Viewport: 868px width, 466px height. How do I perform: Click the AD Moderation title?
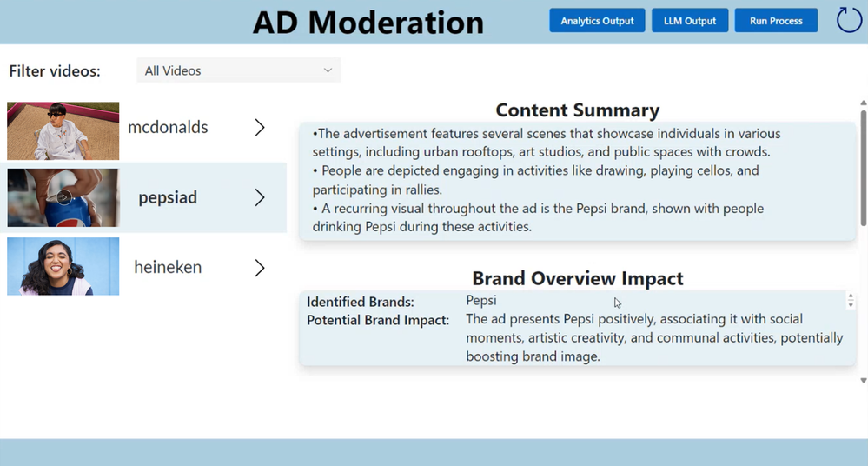(368, 23)
